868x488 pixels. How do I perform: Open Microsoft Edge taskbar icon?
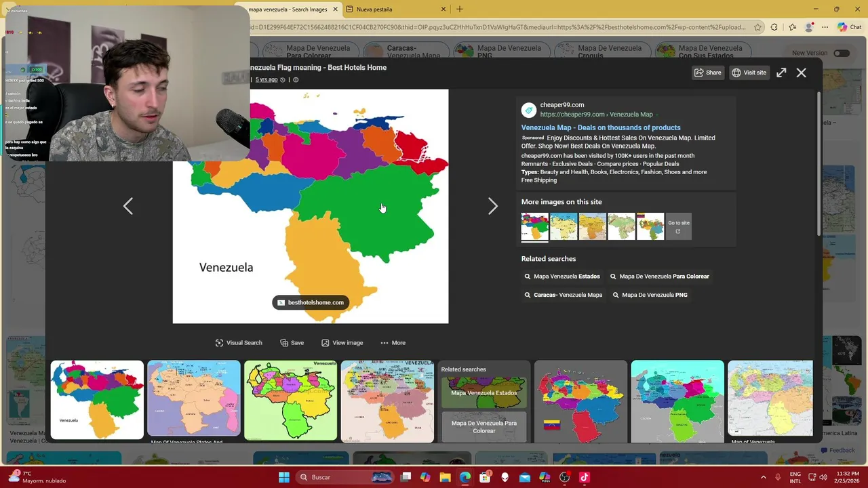465,477
